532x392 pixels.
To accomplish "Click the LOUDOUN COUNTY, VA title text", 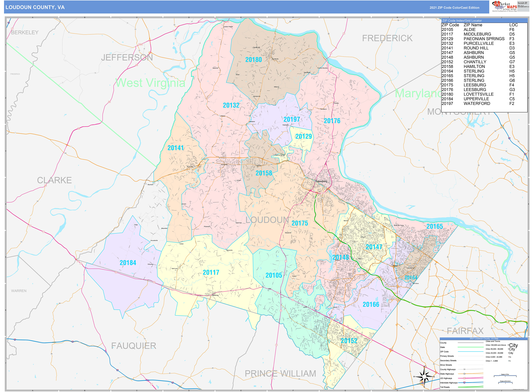I will click(35, 7).
